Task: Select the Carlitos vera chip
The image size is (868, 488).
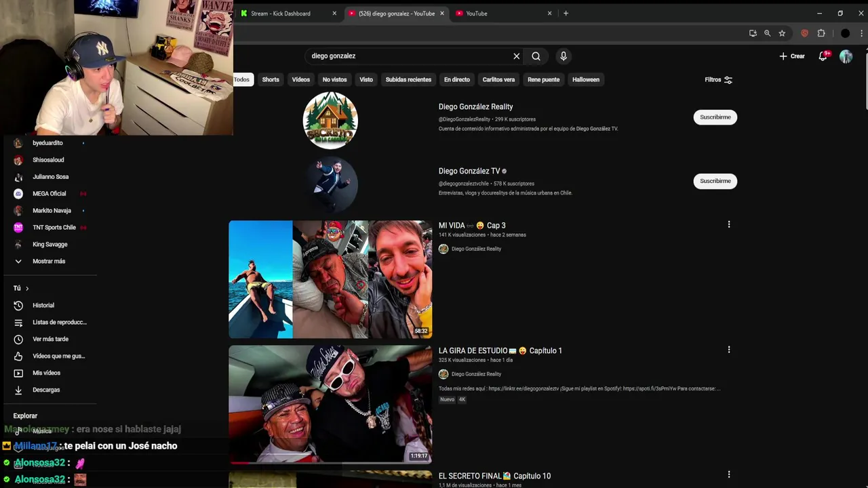Action: (x=498, y=79)
